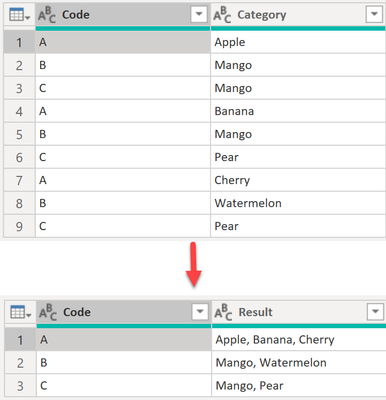Click Code cell B in row 8
The width and height of the screenshot is (386, 400).
coord(123,203)
